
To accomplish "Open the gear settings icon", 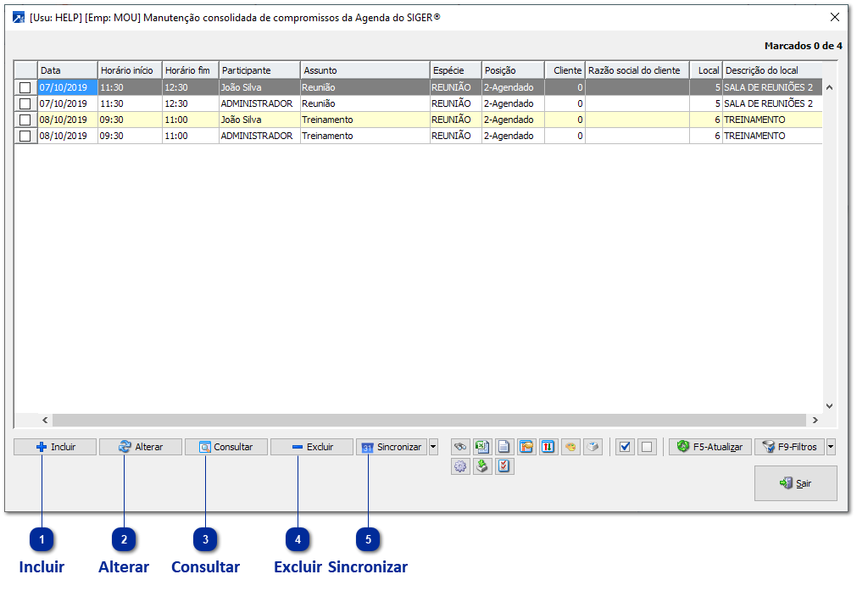I will 460,466.
